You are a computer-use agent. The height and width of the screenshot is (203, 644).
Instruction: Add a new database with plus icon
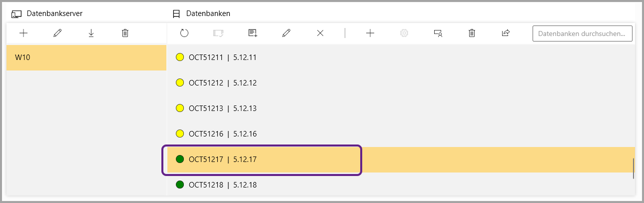point(370,33)
